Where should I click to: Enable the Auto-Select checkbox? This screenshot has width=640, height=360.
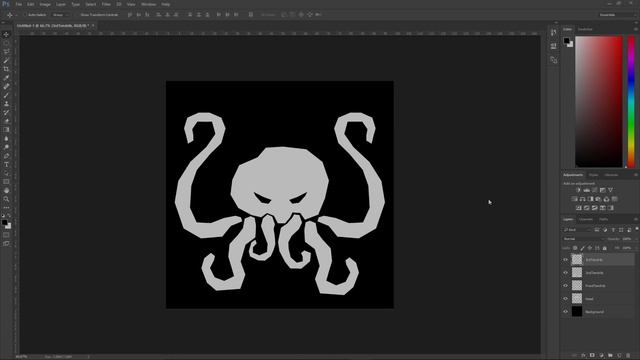26,15
